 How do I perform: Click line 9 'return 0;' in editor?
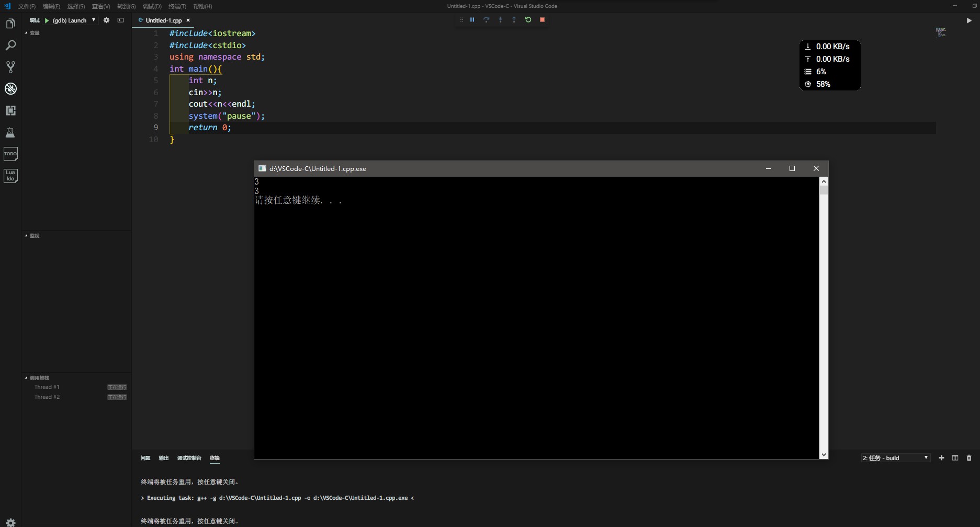click(x=210, y=128)
